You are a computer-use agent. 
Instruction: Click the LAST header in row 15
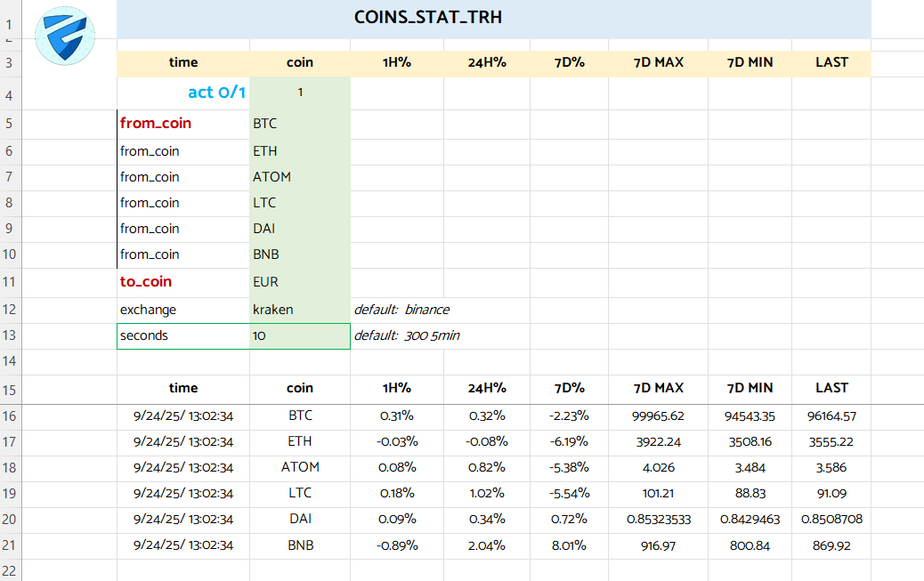(831, 388)
